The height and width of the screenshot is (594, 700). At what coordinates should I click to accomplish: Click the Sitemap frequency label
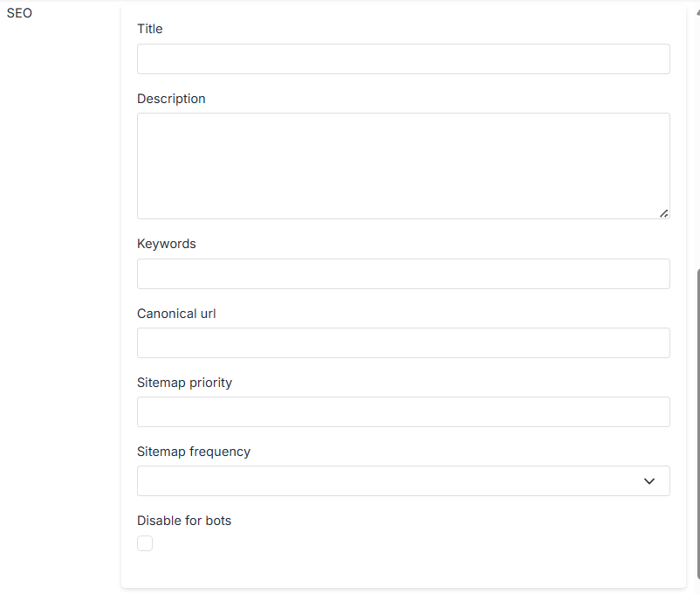[193, 451]
